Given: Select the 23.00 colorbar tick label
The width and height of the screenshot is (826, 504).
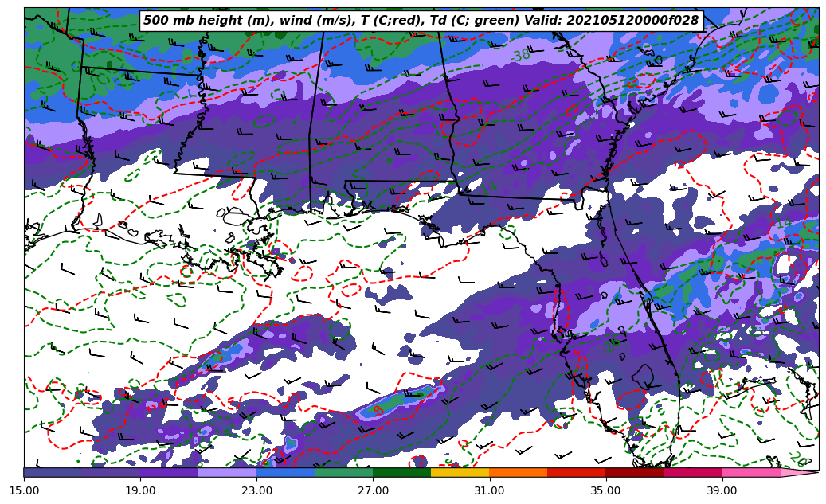Looking at the screenshot, I should 256,490.
